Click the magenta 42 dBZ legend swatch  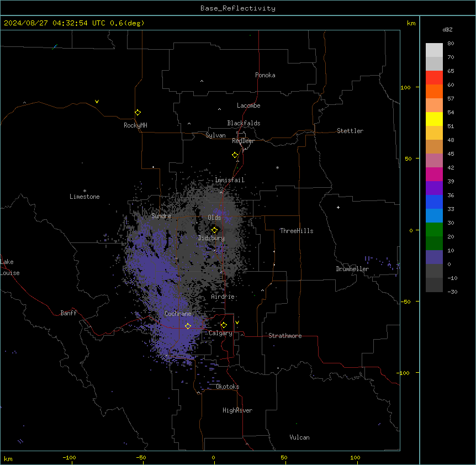[x=434, y=174]
